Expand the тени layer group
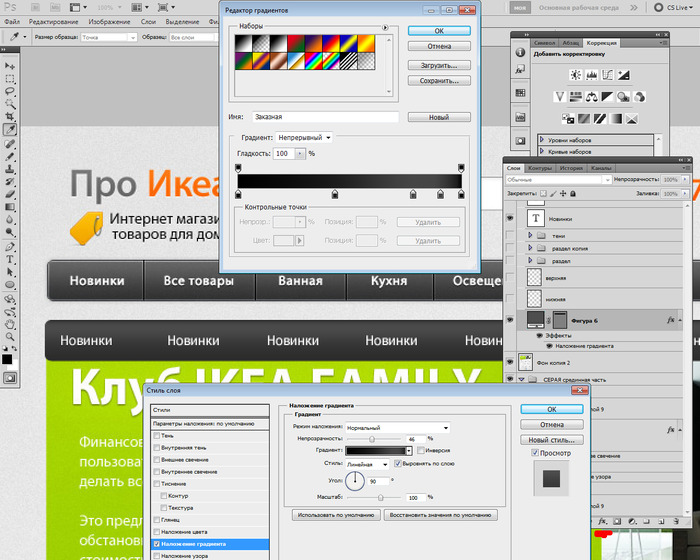700x560 pixels. [x=530, y=235]
